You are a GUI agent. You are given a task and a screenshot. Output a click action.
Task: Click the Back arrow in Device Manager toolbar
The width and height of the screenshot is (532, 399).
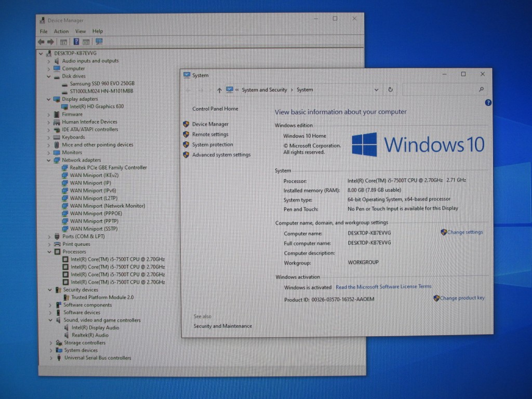(41, 42)
